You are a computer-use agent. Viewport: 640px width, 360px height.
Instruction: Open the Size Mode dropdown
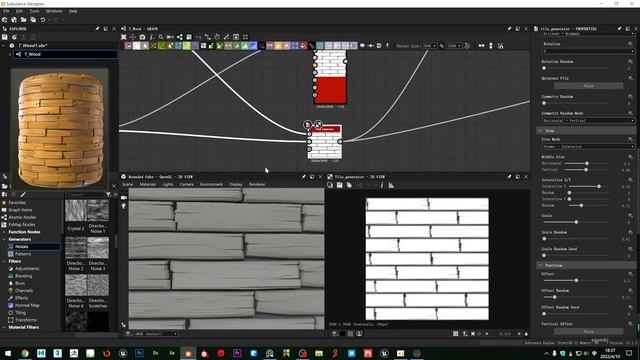coord(588,147)
